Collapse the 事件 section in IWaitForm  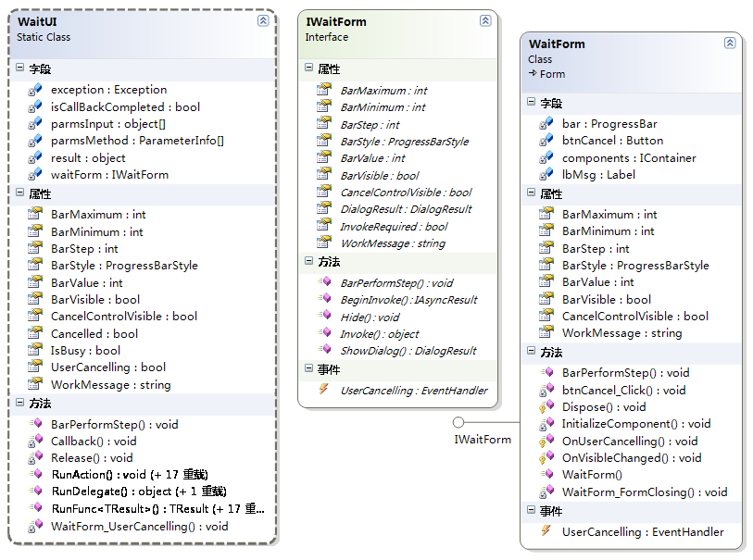point(308,368)
